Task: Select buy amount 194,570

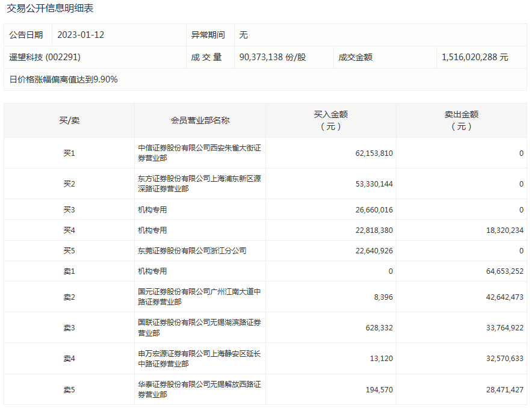Action: pyautogui.click(x=379, y=390)
